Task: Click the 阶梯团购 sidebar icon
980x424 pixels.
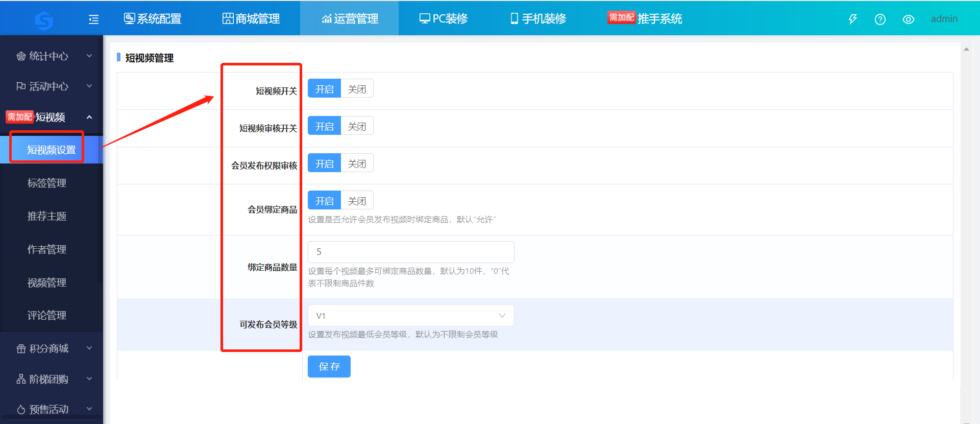Action: click(21, 379)
